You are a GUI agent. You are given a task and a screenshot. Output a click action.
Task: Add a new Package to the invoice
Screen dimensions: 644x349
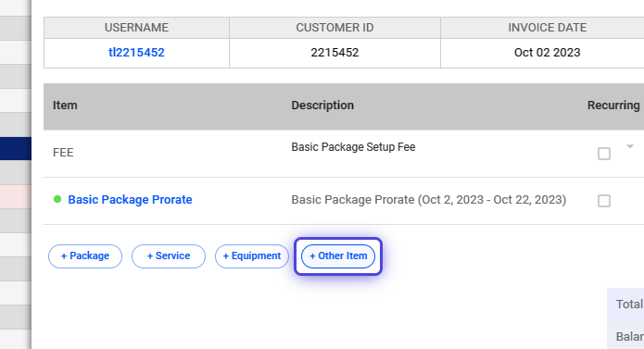pos(85,256)
